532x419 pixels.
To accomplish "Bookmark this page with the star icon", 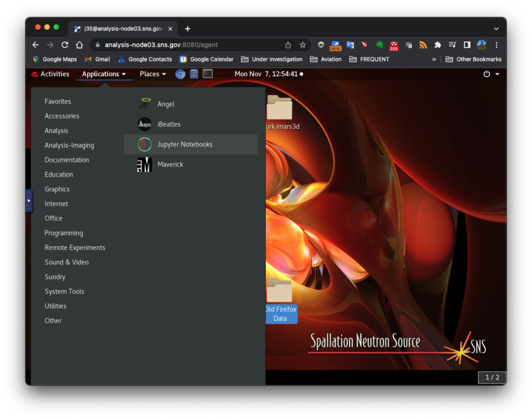I will [x=302, y=45].
